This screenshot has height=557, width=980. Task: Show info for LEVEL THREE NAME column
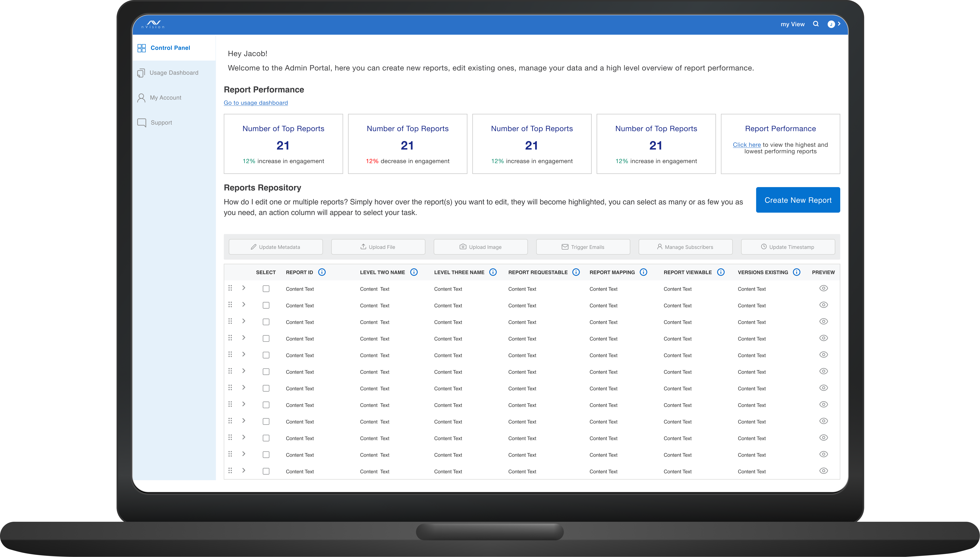pos(493,272)
